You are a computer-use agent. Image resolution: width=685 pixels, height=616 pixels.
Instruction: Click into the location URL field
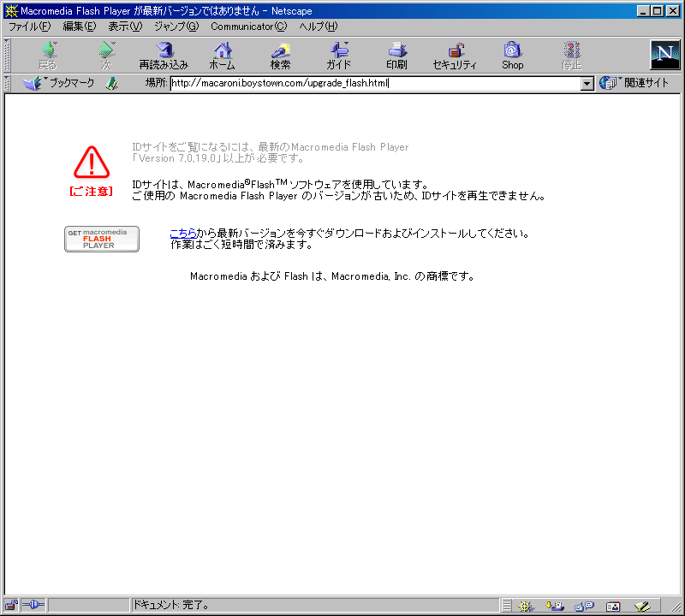pyautogui.click(x=375, y=83)
